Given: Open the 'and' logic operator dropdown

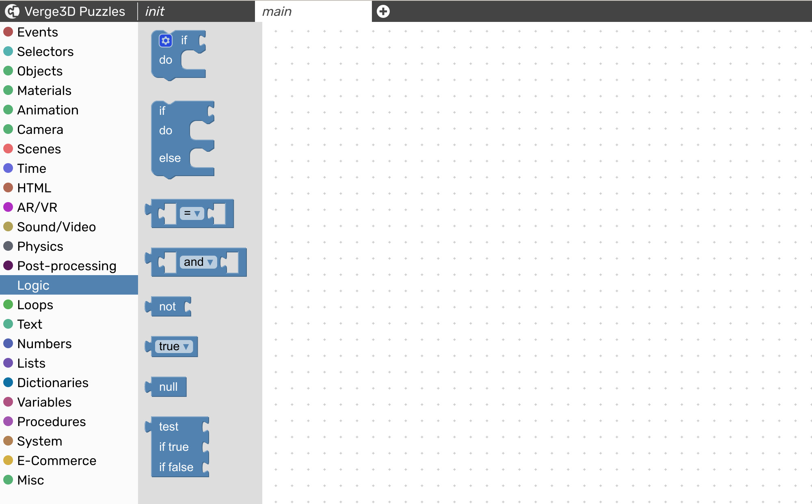Looking at the screenshot, I should (198, 262).
